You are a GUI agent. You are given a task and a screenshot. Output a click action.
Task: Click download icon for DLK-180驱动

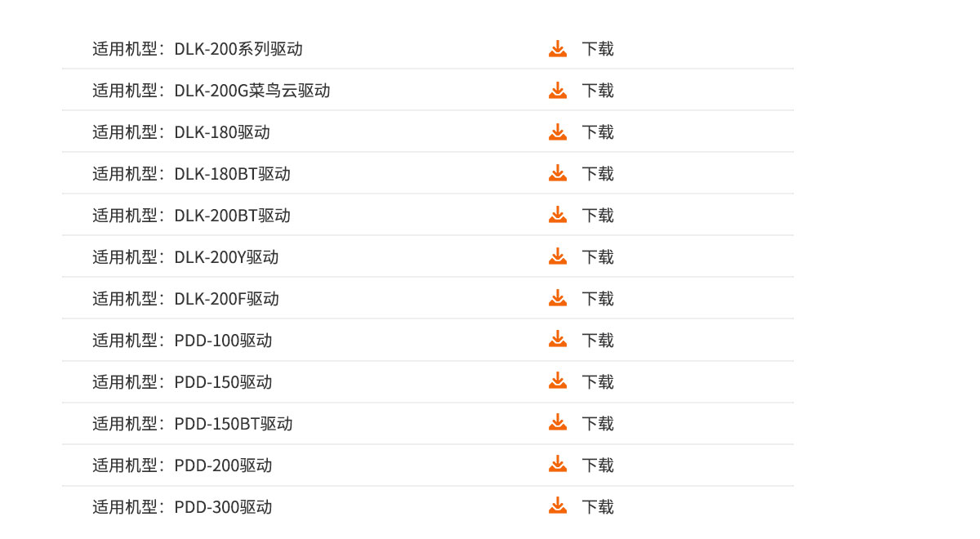point(558,132)
